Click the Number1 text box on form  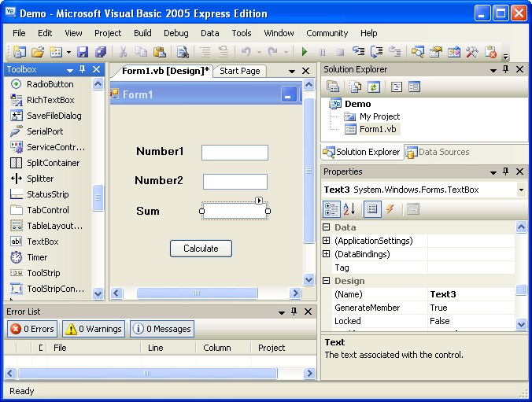(x=235, y=153)
